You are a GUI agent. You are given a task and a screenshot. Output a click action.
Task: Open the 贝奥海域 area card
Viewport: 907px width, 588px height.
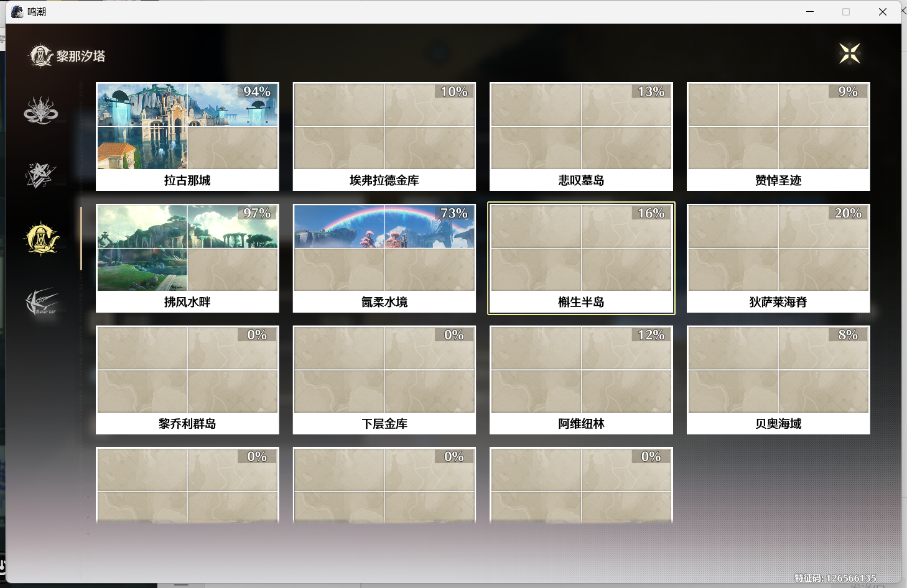[x=778, y=380]
